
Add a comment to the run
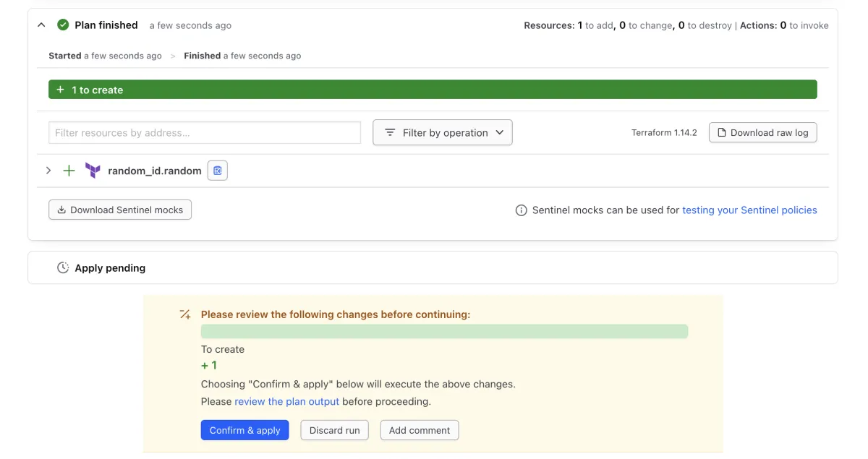[420, 430]
